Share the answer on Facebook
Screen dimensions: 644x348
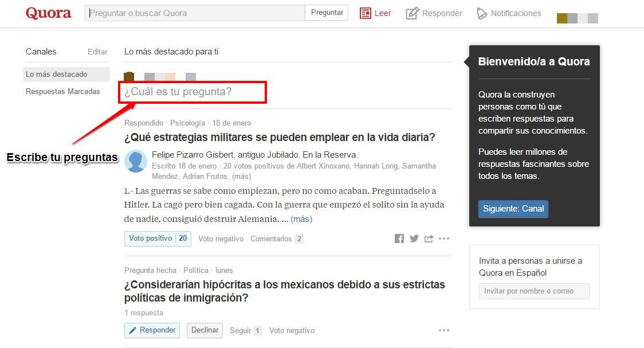tap(399, 238)
